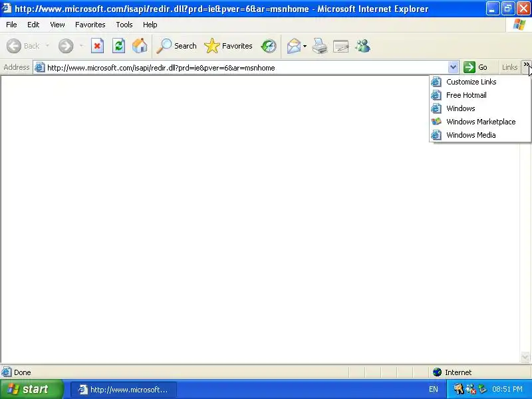The width and height of the screenshot is (532, 399).
Task: Open the Help menu
Action: pyautogui.click(x=150, y=25)
